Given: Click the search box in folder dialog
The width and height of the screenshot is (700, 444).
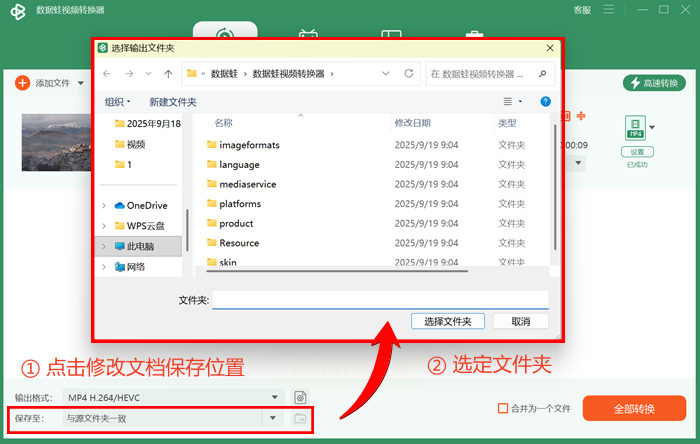Looking at the screenshot, I should [x=490, y=74].
